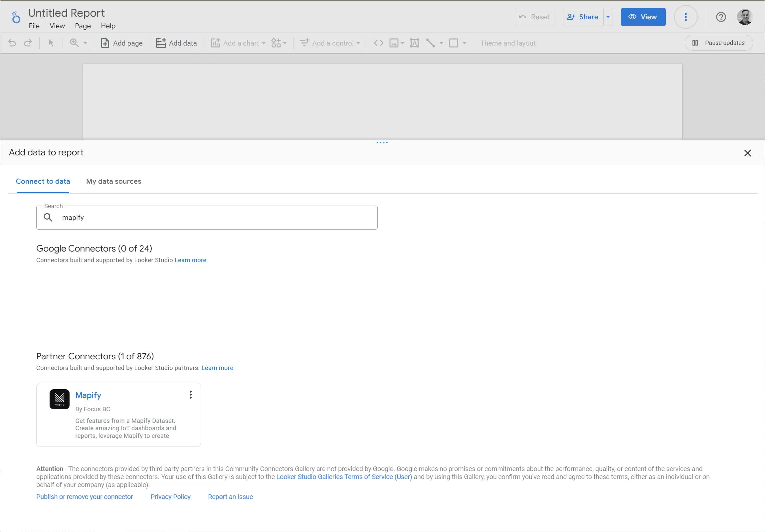This screenshot has width=765, height=532.
Task: Open the zoom level dropdown arrow
Action: 85,43
